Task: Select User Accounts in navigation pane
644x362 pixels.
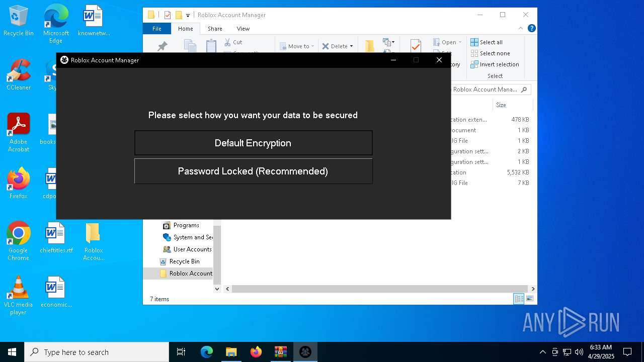Action: click(187, 249)
